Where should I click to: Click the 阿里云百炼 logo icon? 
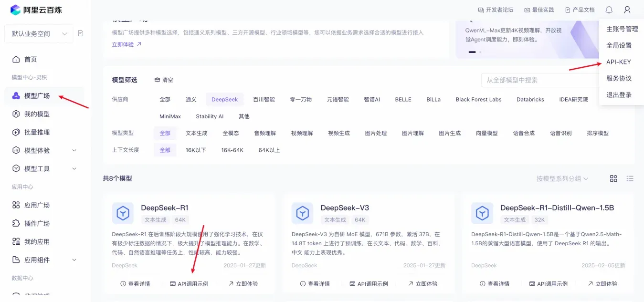15,10
